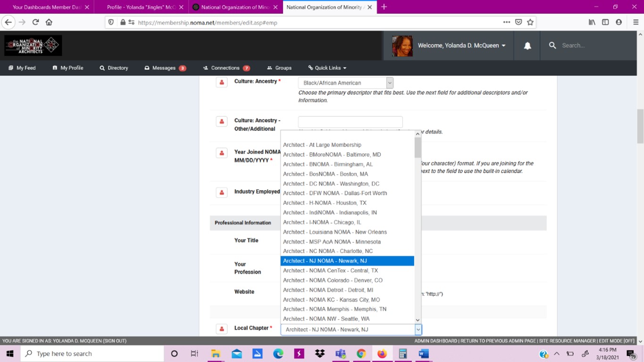
Task: Click privacy icon beside Culture: Ancestry
Action: pyautogui.click(x=222, y=82)
